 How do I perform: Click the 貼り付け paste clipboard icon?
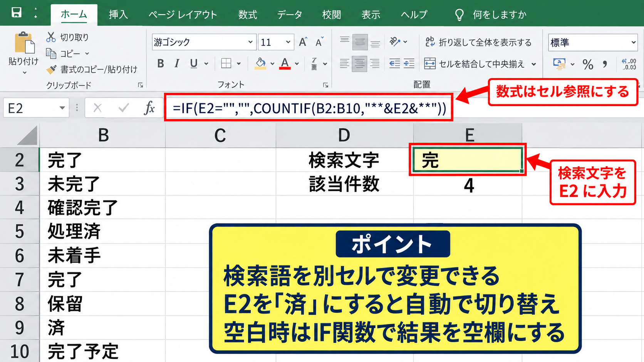24,43
